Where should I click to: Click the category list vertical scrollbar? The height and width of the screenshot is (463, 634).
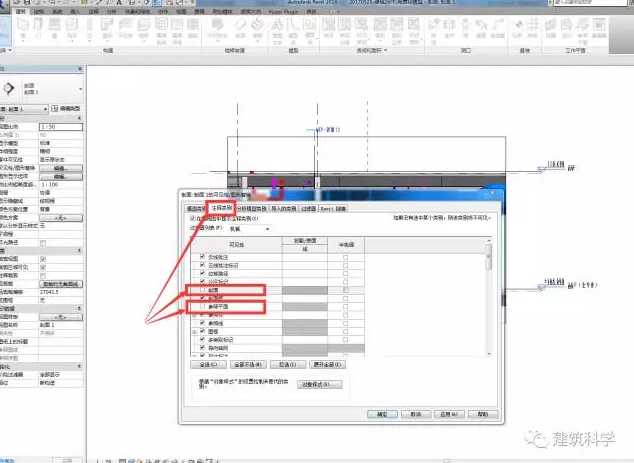(x=489, y=297)
